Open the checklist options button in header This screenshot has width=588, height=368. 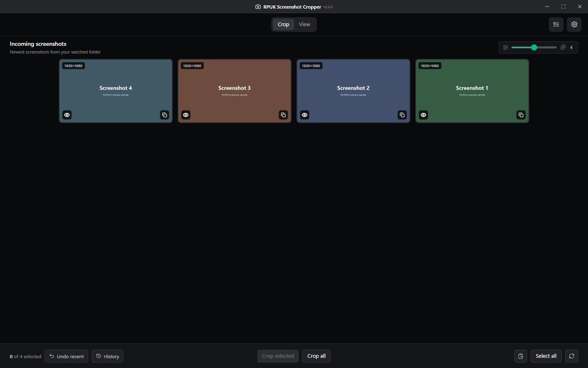(x=556, y=25)
